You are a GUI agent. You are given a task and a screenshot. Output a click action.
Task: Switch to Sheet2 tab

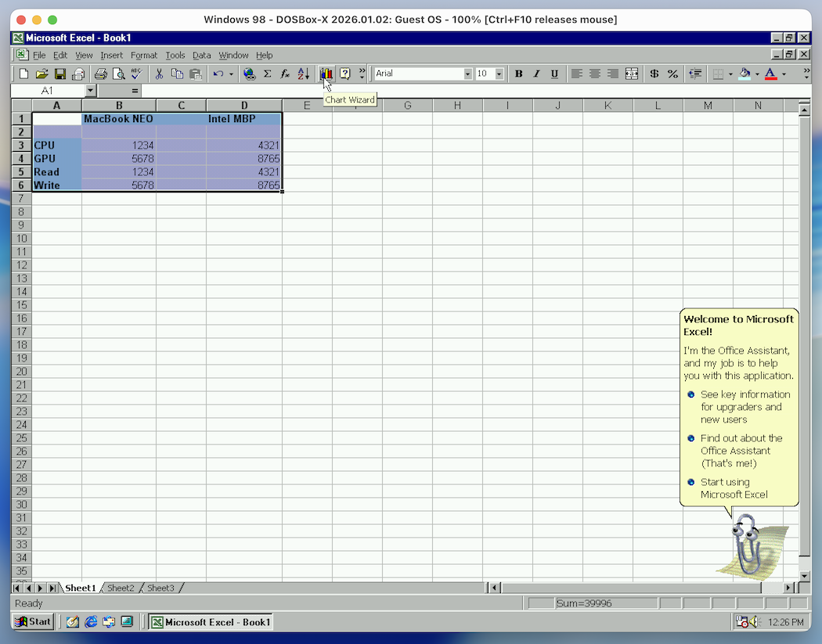tap(121, 588)
